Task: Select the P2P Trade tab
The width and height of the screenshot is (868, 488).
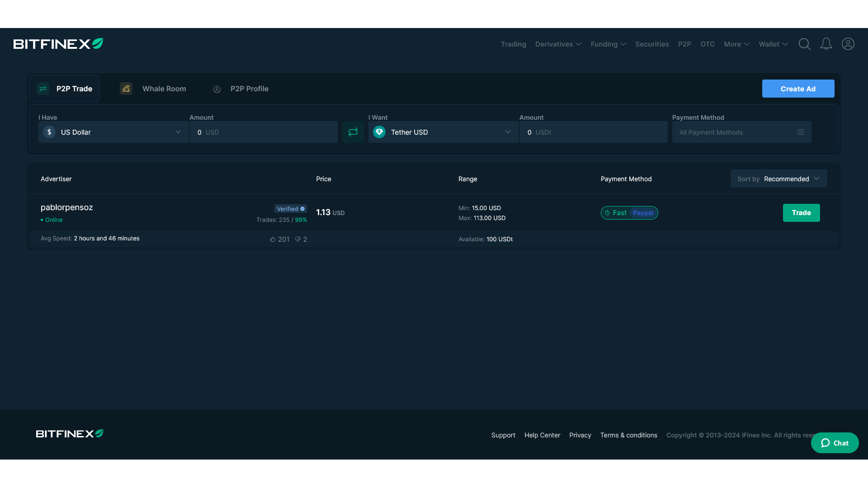Action: point(65,89)
